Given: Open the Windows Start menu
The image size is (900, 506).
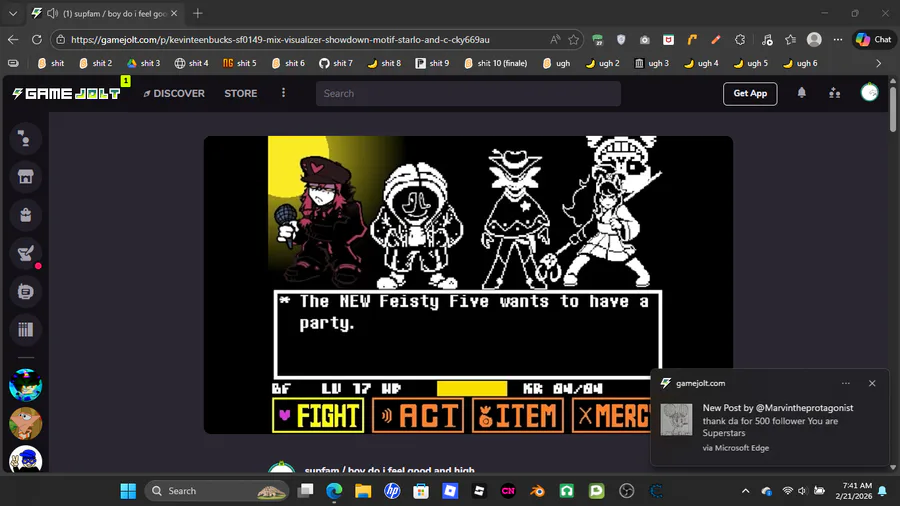Looking at the screenshot, I should 128,491.
